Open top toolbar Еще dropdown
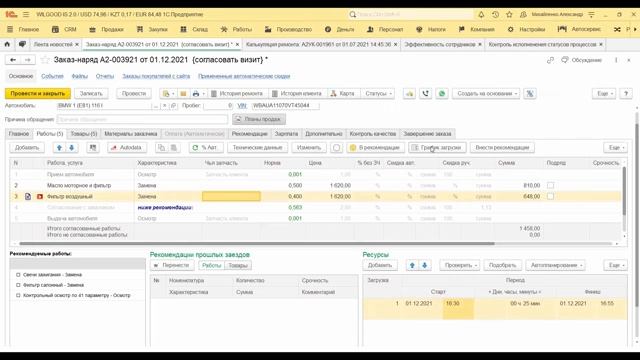This screenshot has width=640, height=360. (605, 93)
